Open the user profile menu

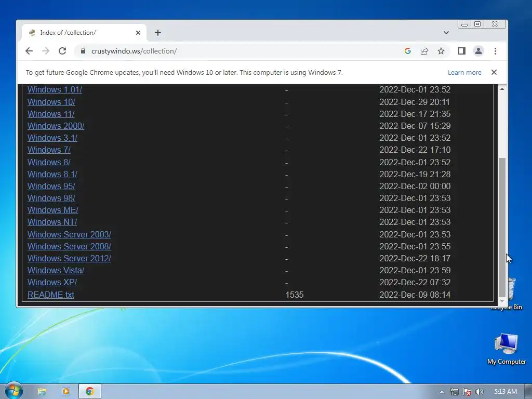coord(478,51)
